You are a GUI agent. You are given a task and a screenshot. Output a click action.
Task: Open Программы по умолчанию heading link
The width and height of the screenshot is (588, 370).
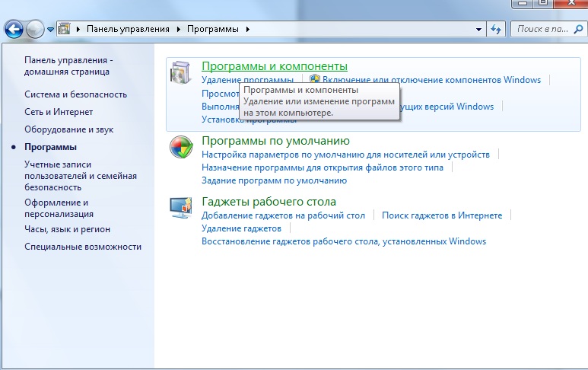(x=275, y=141)
